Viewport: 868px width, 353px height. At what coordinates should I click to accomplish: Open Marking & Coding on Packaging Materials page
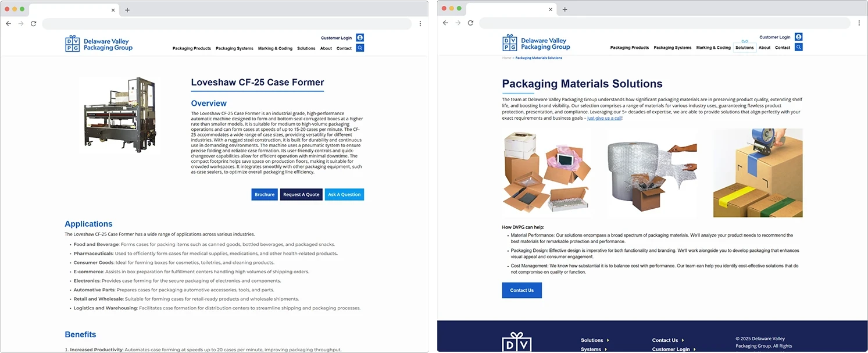pyautogui.click(x=713, y=48)
